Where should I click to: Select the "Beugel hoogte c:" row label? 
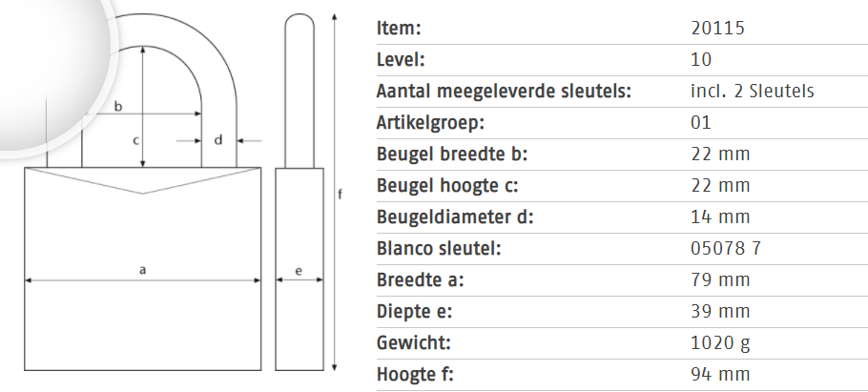(x=447, y=185)
